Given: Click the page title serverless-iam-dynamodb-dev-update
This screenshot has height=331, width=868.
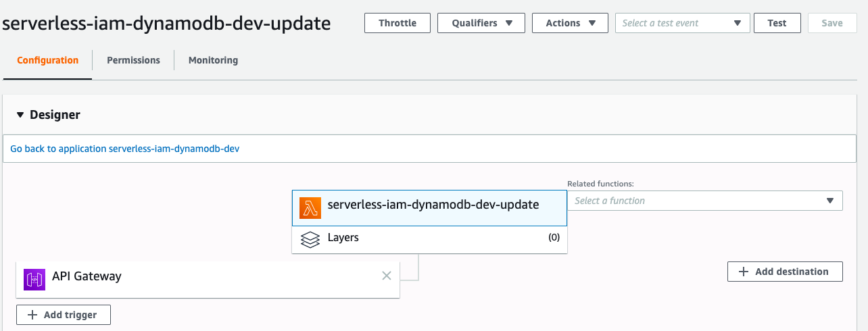Looking at the screenshot, I should point(166,24).
